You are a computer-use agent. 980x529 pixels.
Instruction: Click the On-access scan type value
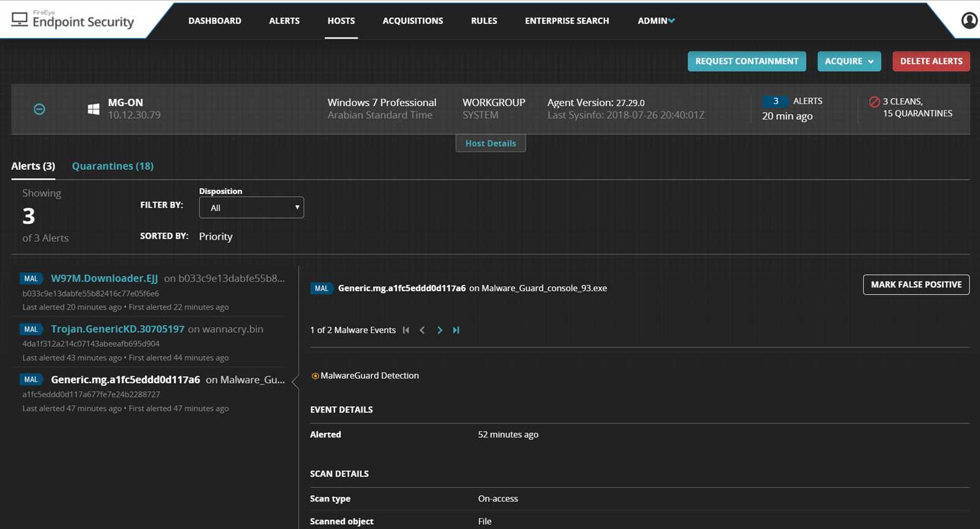tap(498, 499)
